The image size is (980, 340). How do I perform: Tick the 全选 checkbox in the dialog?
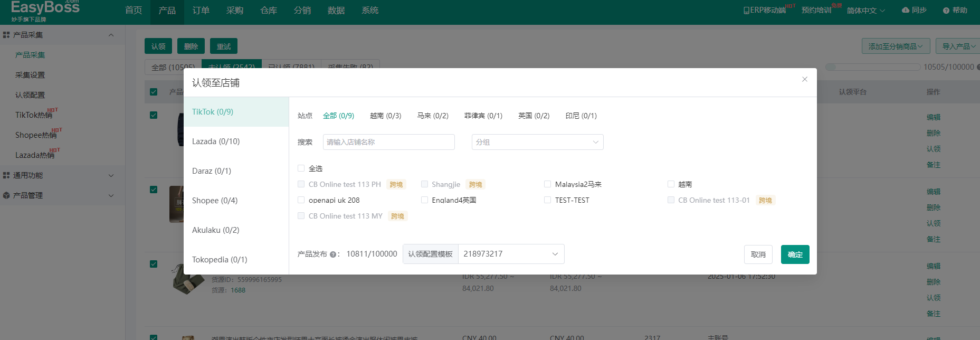tap(301, 168)
